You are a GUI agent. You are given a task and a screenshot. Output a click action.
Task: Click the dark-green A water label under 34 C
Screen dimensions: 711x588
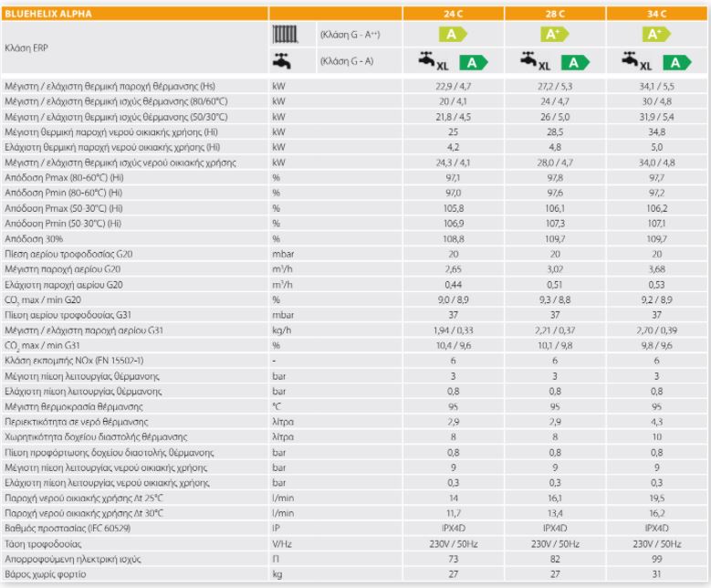coord(677,63)
